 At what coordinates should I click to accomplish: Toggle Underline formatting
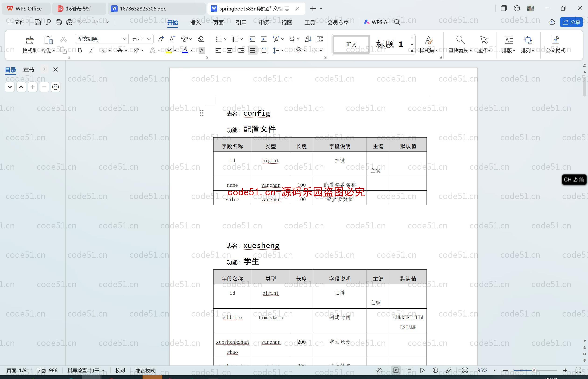(x=103, y=50)
